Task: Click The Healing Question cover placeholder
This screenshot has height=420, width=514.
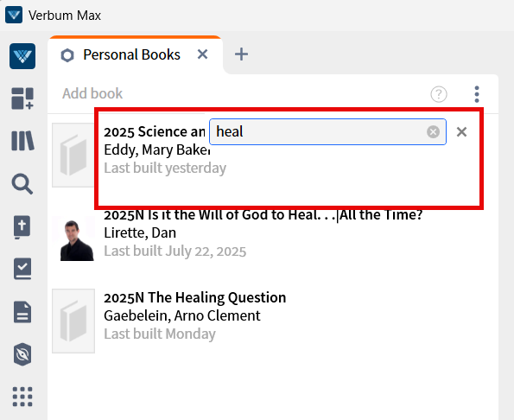Action: point(73,321)
